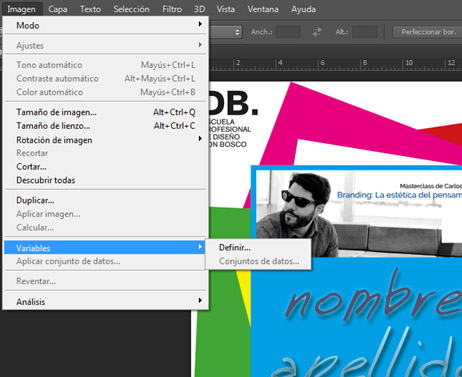
Task: Choose Aplicar imagen...
Action: [x=106, y=214]
